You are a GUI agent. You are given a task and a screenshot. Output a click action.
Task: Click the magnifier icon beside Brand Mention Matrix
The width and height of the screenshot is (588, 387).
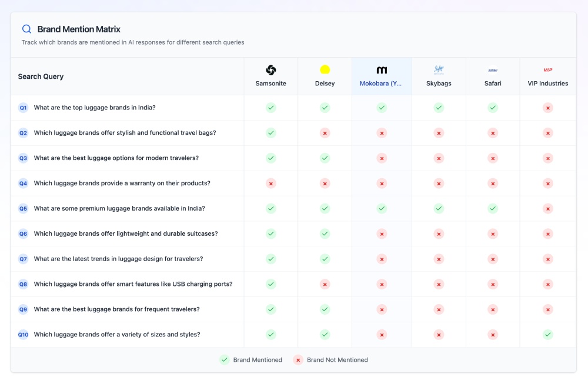click(26, 29)
